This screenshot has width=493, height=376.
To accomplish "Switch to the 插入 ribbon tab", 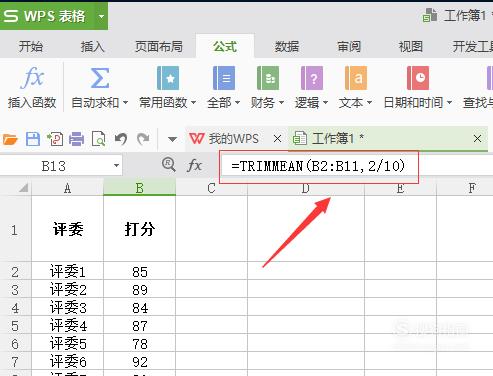I will [x=92, y=46].
